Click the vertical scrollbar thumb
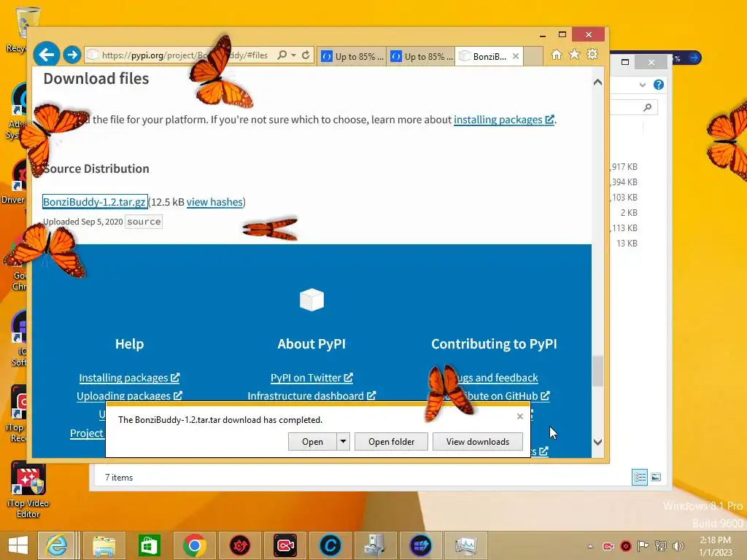This screenshot has height=560, width=747. pos(598,370)
